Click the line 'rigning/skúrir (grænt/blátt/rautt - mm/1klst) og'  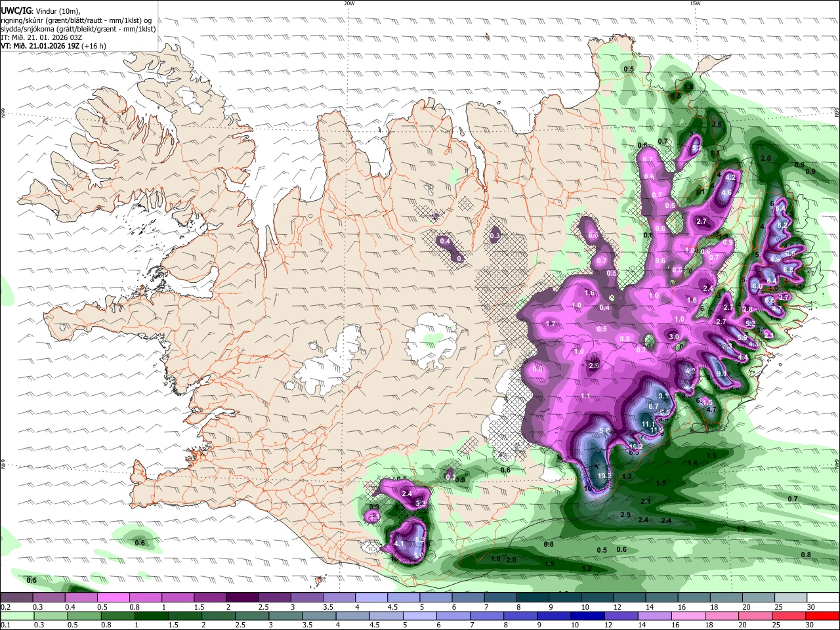(76, 20)
